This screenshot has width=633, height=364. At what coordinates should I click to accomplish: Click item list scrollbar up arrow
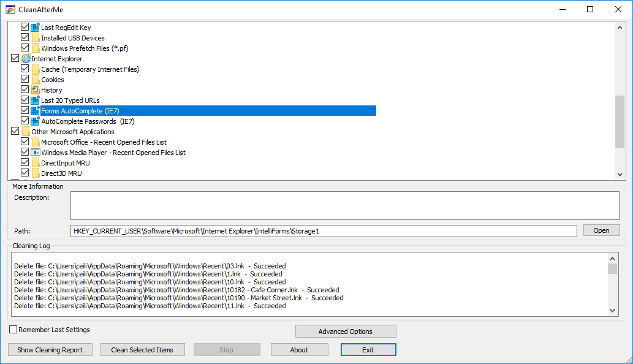click(x=620, y=28)
